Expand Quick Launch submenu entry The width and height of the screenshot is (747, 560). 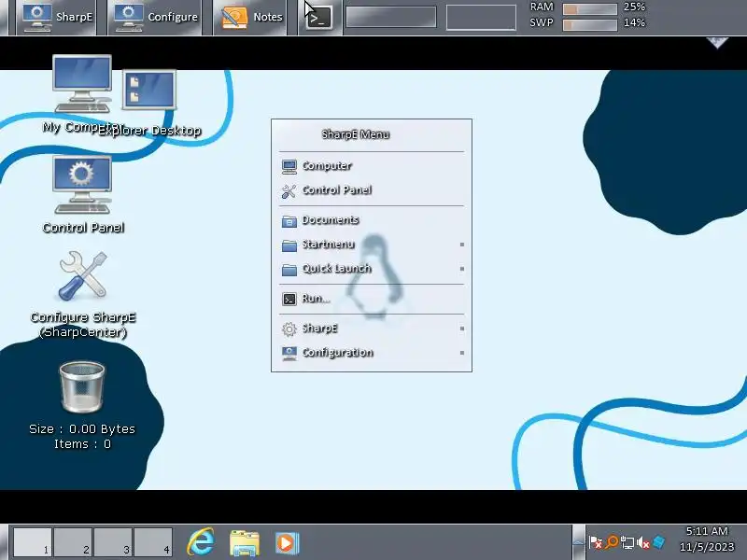point(371,269)
